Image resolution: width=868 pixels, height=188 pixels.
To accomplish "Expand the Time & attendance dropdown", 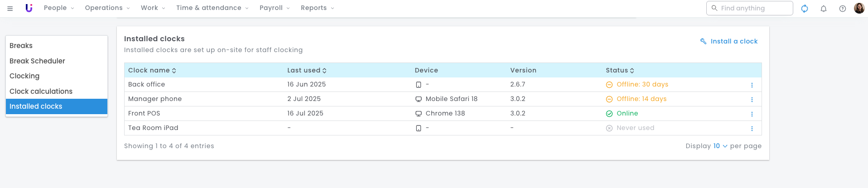I will [212, 8].
